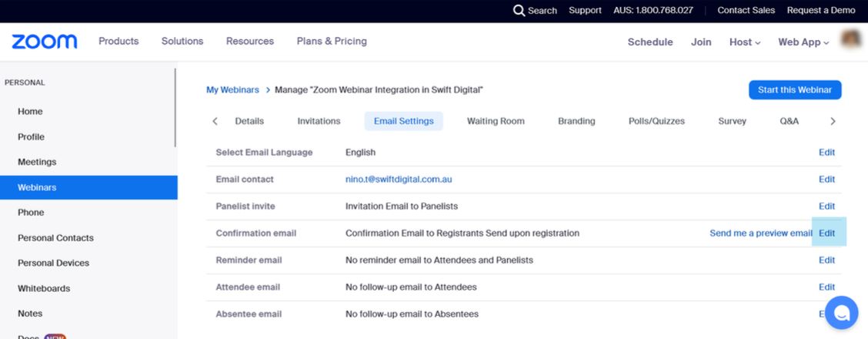Click the nino.t@swiftdigital.com.au email link
This screenshot has width=868, height=339.
tap(399, 179)
